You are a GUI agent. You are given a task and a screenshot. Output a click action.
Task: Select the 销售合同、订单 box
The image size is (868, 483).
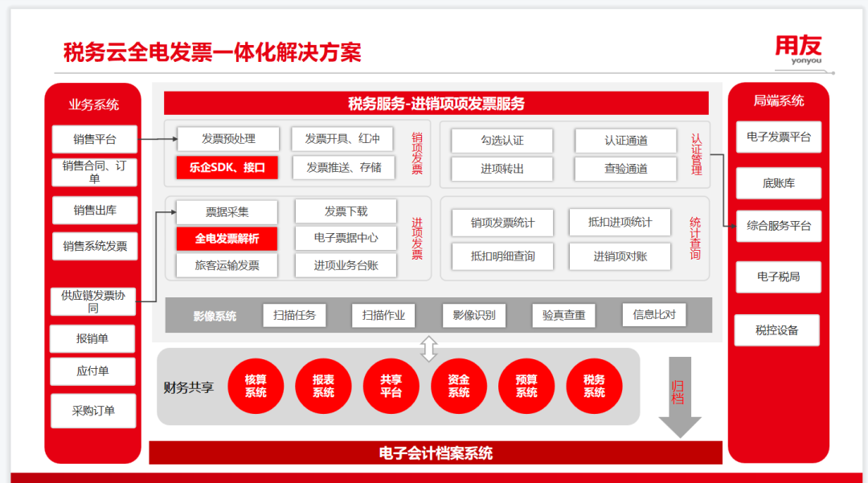[x=94, y=172]
